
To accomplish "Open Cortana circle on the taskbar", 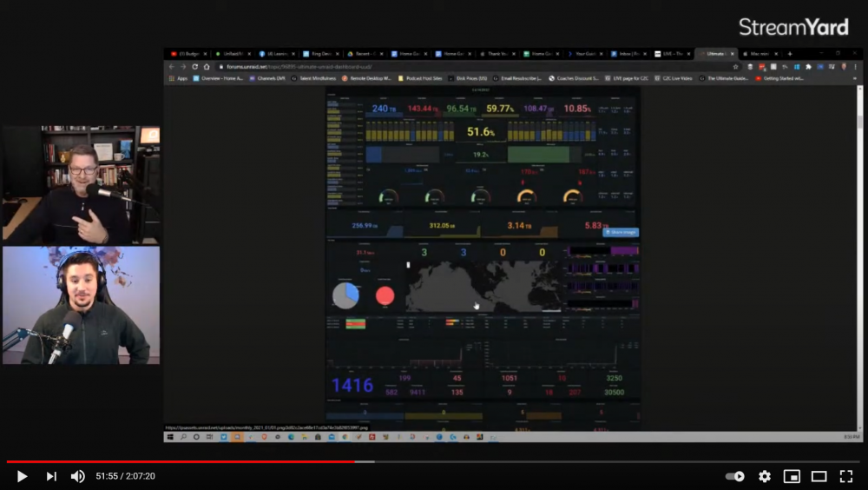I will point(196,437).
